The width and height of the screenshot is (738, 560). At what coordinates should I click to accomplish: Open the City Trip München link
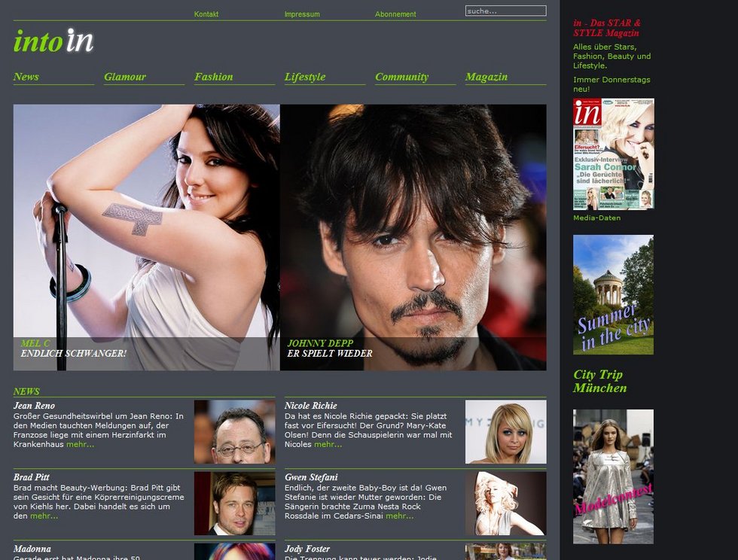pos(600,381)
